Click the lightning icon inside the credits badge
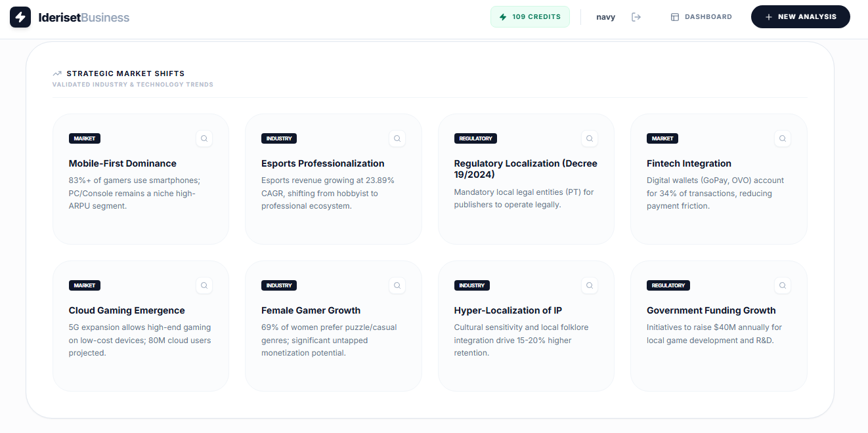868x433 pixels. click(x=503, y=16)
